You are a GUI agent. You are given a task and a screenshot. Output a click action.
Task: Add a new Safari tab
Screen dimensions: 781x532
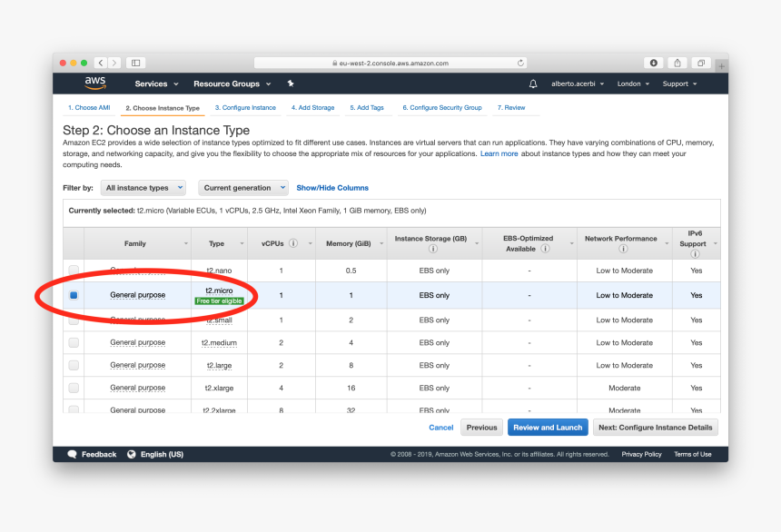pos(721,65)
